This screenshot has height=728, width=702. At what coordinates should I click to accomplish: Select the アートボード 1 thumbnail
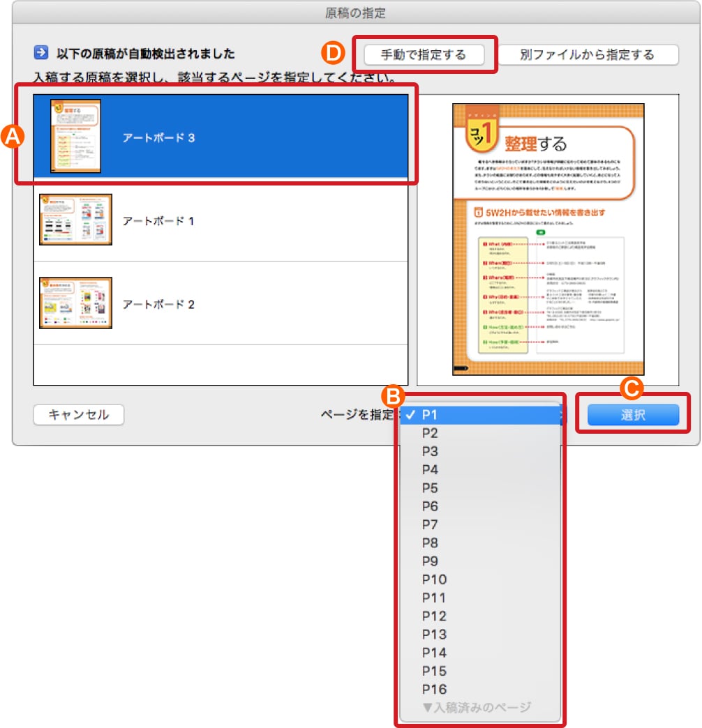click(x=75, y=220)
